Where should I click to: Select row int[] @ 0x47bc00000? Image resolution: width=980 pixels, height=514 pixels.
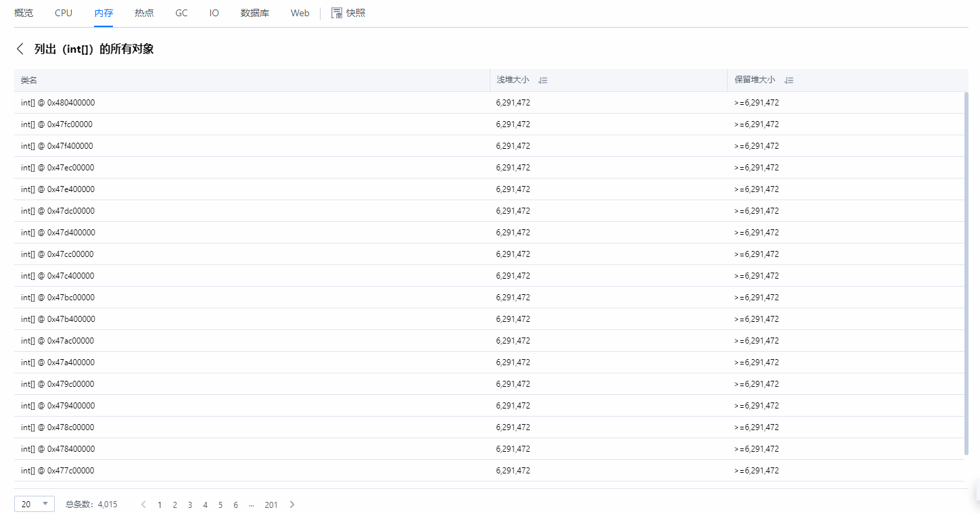(x=489, y=298)
